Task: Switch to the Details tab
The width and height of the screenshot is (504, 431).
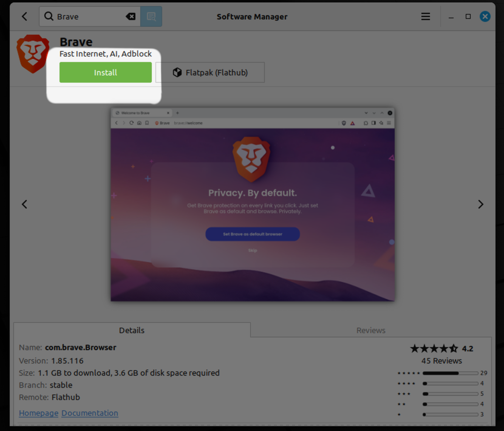Action: pos(132,330)
